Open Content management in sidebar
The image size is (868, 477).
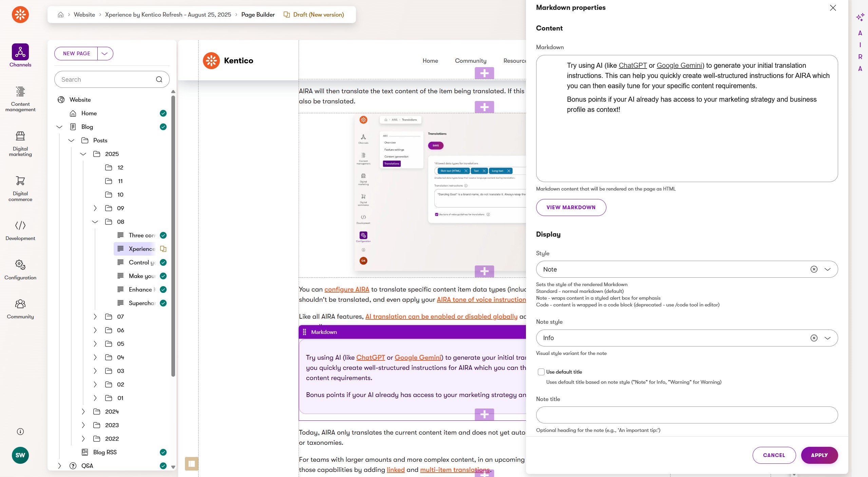click(20, 92)
